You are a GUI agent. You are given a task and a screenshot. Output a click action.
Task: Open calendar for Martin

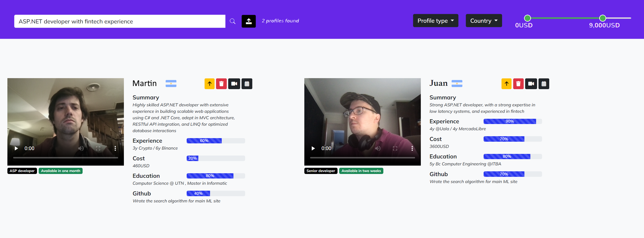247,84
